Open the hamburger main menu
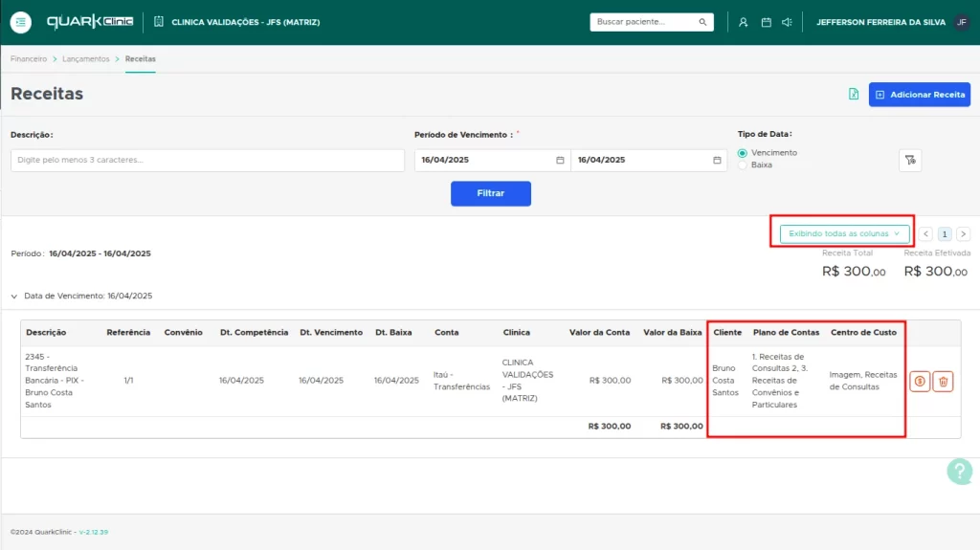The image size is (980, 550). pyautogui.click(x=21, y=22)
